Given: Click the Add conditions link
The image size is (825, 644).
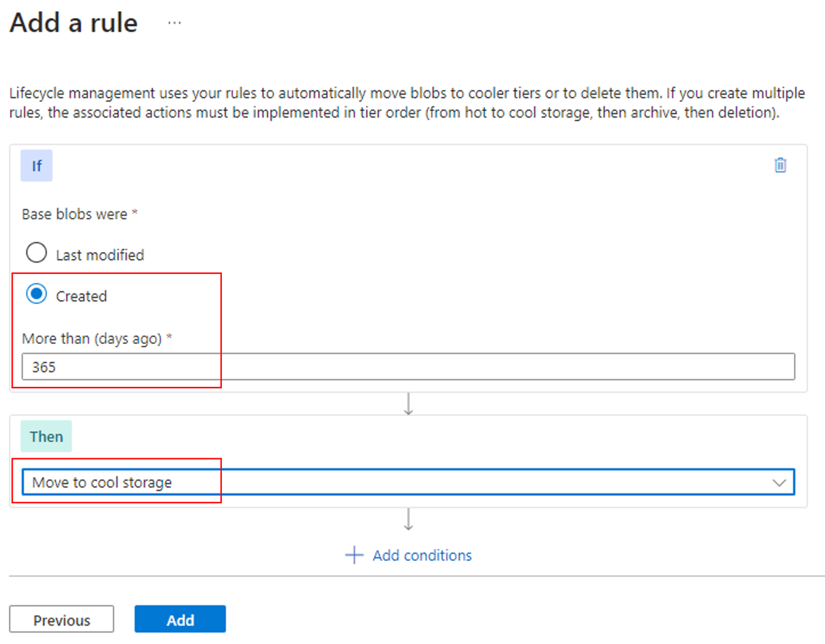Looking at the screenshot, I should [422, 555].
